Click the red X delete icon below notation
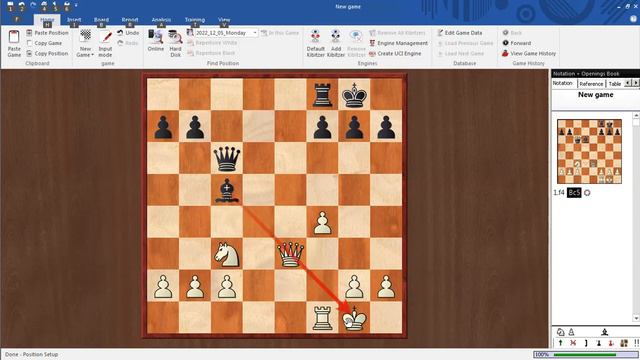This screenshot has width=640, height=360. pos(573,343)
